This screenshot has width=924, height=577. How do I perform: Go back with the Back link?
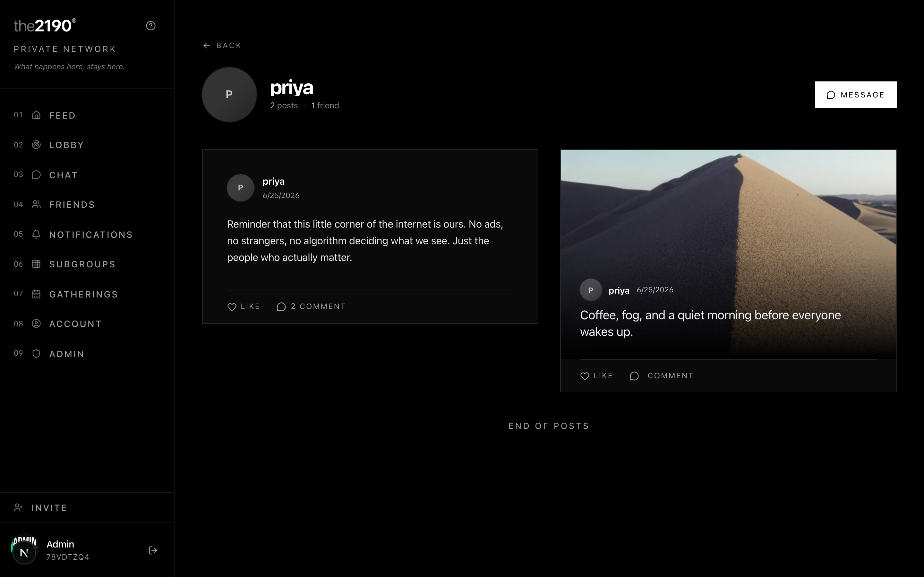[x=222, y=46]
